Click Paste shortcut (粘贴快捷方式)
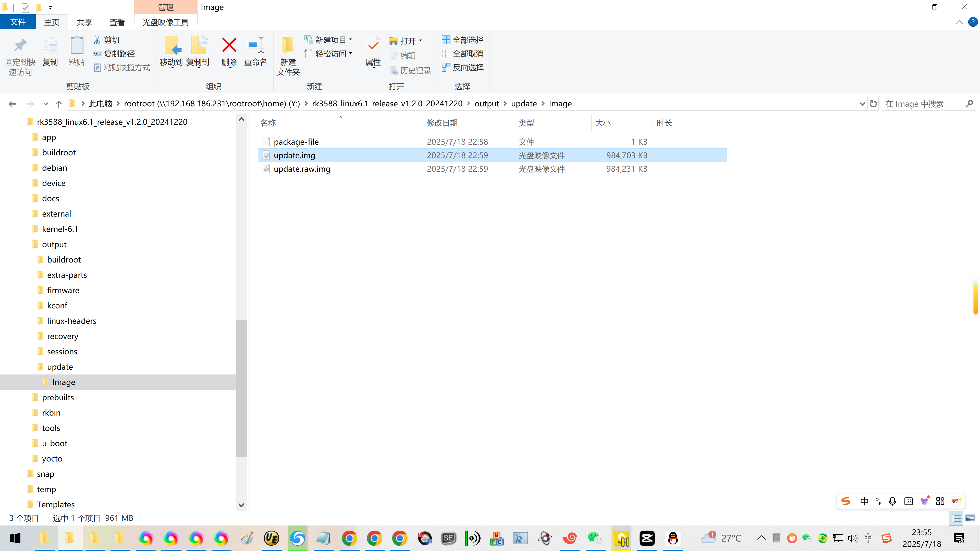The width and height of the screenshot is (980, 551). pyautogui.click(x=122, y=68)
